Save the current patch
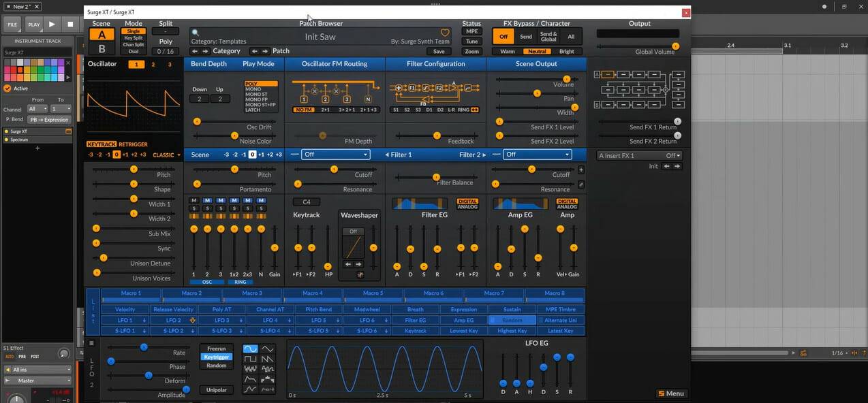Image resolution: width=868 pixels, height=403 pixels. pos(439,51)
